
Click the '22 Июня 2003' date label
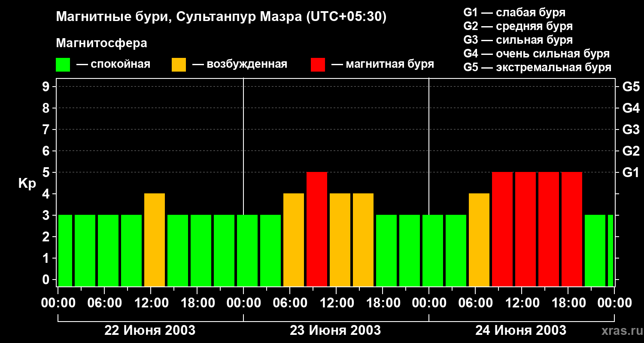click(150, 331)
